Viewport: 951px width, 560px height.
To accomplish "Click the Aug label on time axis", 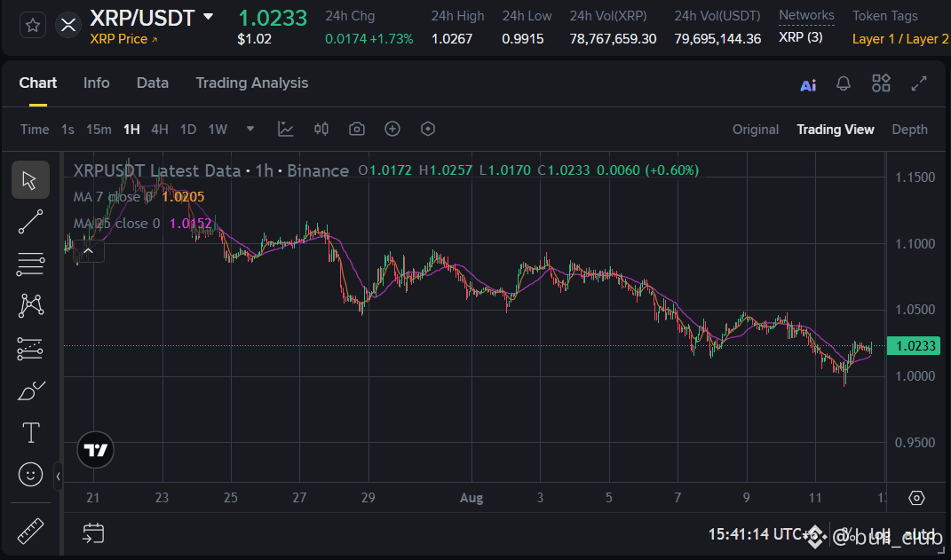I will pos(472,498).
